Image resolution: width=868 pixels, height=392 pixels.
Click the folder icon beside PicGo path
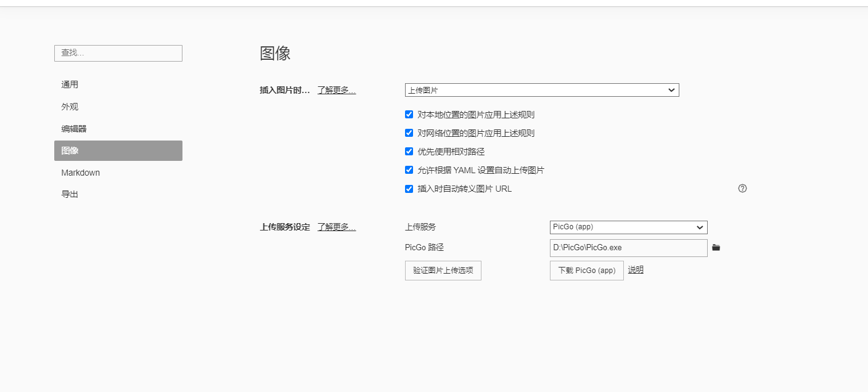(716, 248)
